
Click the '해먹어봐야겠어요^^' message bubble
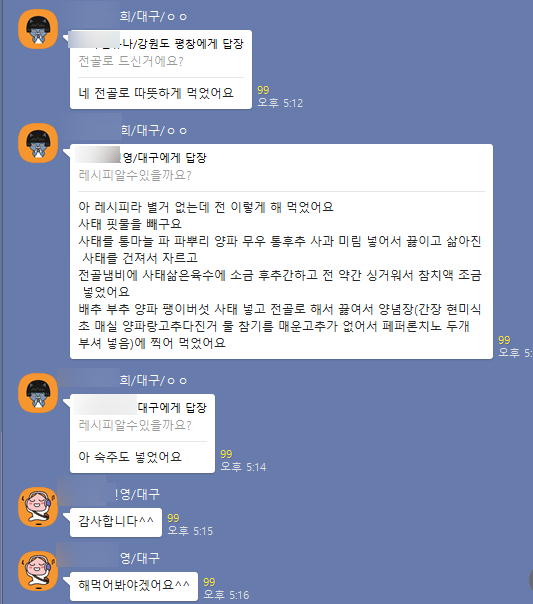point(134,586)
